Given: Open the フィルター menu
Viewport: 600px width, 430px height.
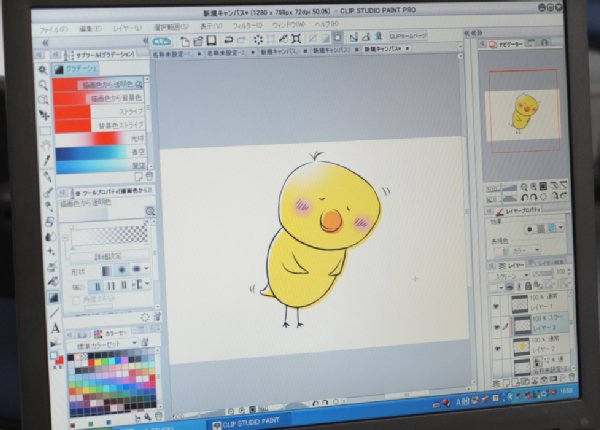Looking at the screenshot, I should coord(248,26).
